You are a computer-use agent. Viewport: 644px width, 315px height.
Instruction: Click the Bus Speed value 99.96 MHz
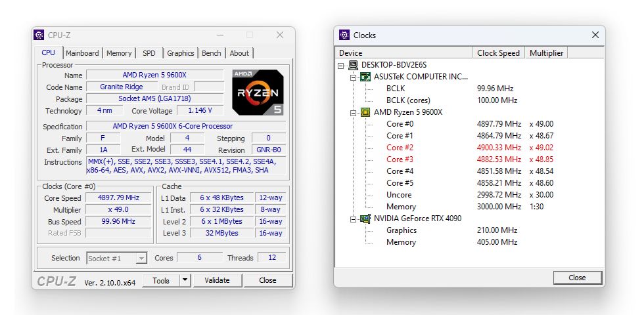(x=118, y=222)
